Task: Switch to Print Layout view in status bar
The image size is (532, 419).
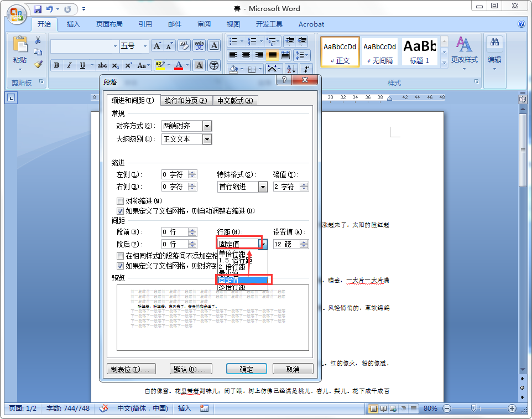Action: click(373, 408)
